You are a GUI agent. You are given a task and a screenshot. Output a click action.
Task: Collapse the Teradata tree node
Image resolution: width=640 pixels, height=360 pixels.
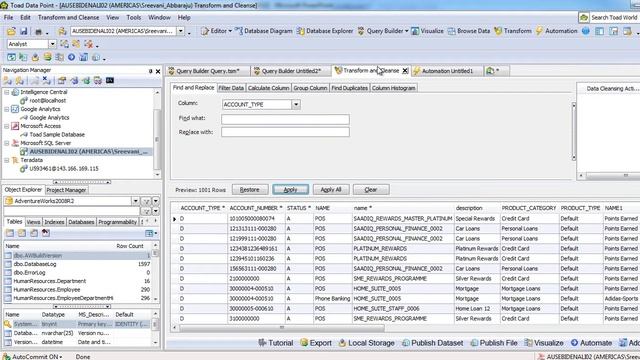[x=7, y=160]
